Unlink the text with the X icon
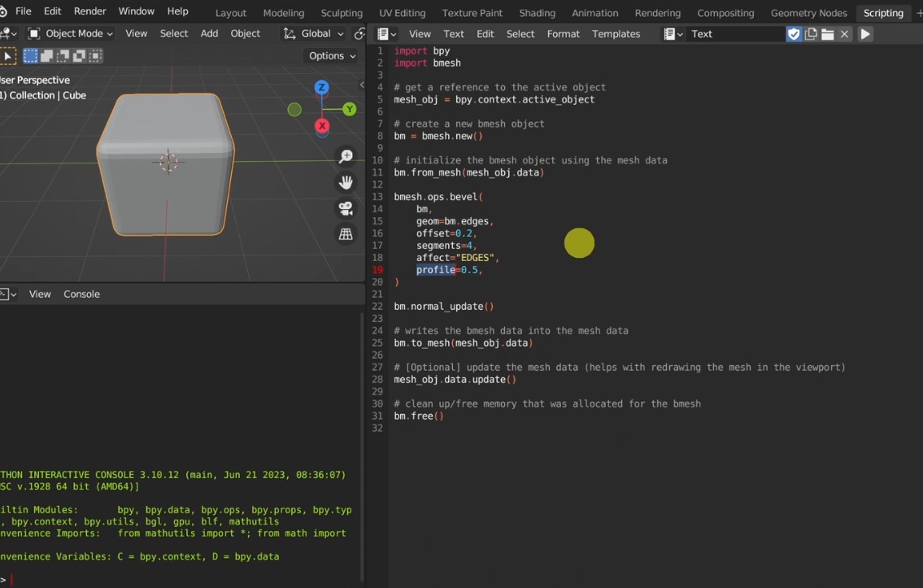923x588 pixels. 844,34
